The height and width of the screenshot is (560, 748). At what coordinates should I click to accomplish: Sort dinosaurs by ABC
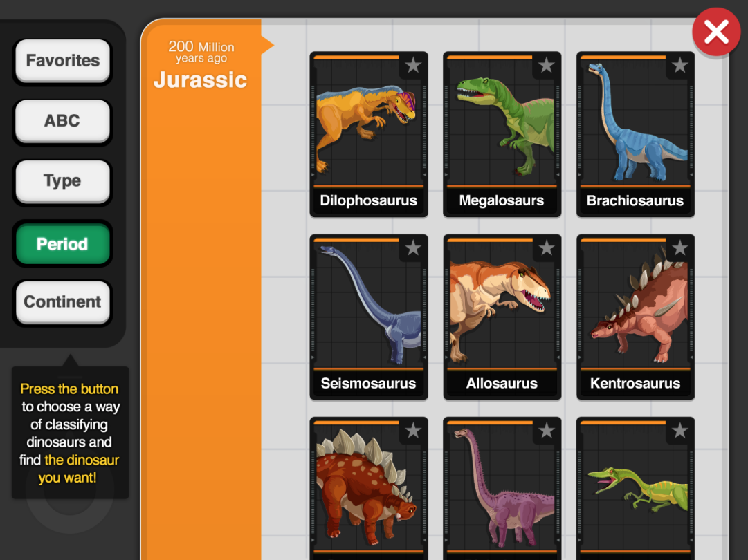(x=62, y=121)
